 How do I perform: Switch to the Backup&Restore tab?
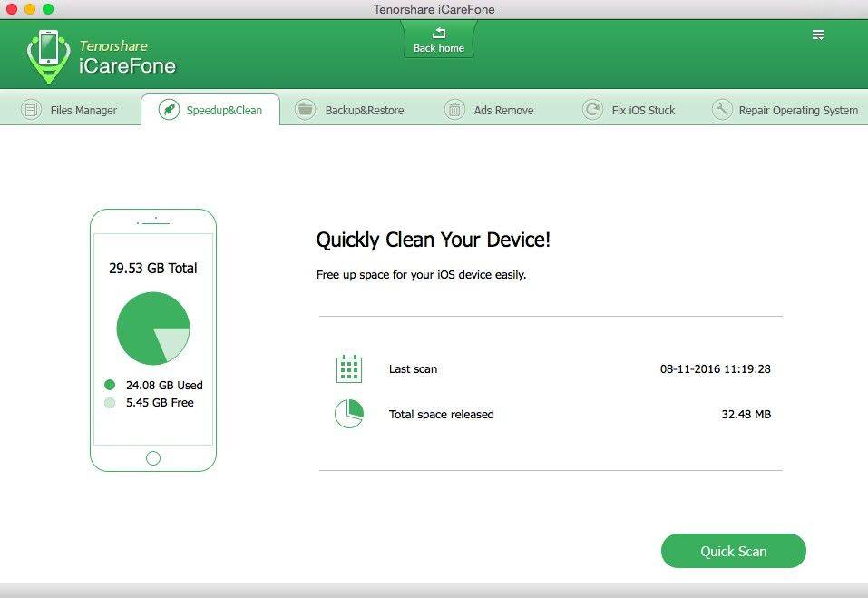point(350,110)
